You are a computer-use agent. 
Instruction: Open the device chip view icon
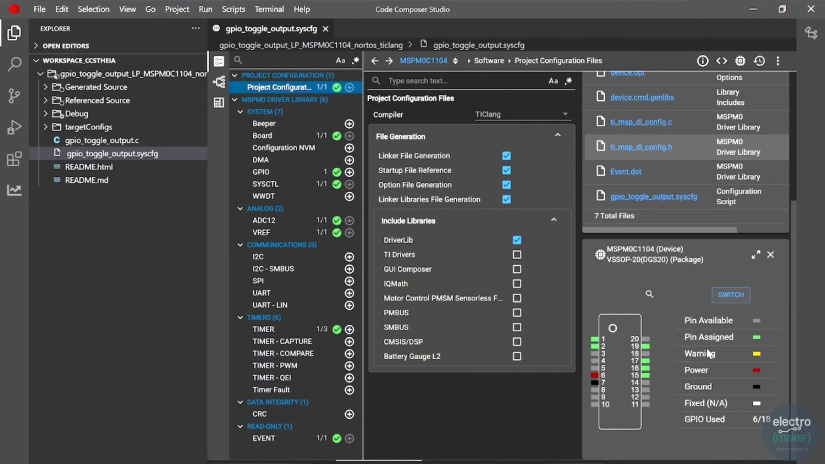tap(740, 61)
